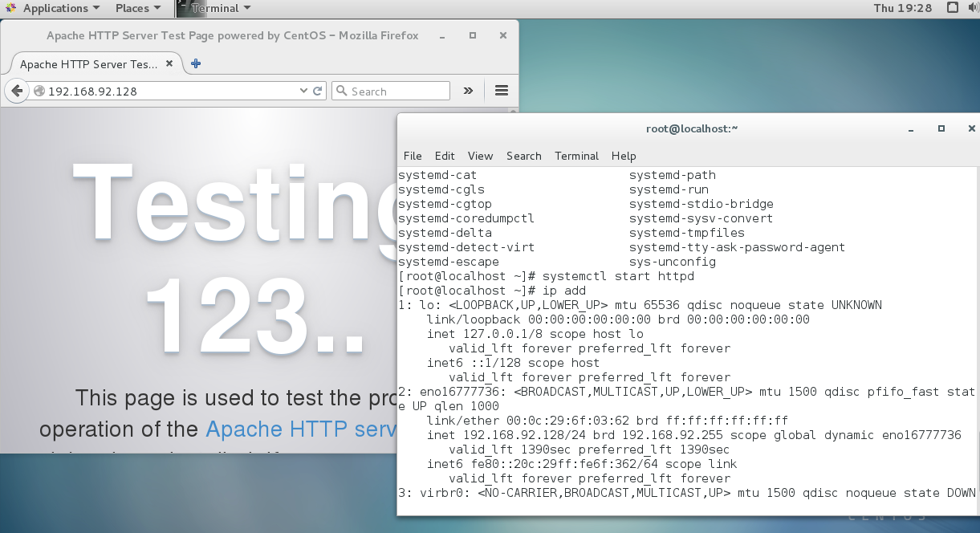Image resolution: width=980 pixels, height=533 pixels.
Task: Close the root@localhost terminal window
Action: tap(972, 128)
